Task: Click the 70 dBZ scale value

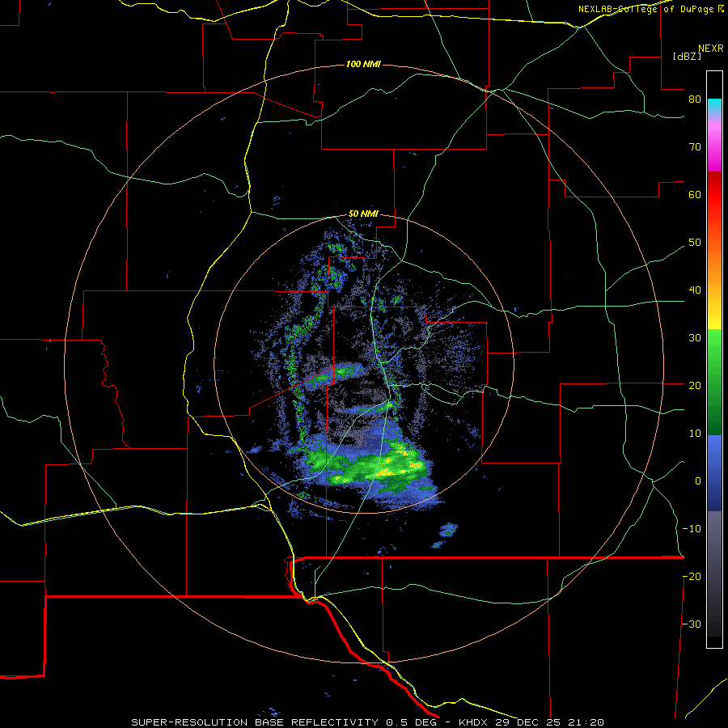Action: point(695,147)
